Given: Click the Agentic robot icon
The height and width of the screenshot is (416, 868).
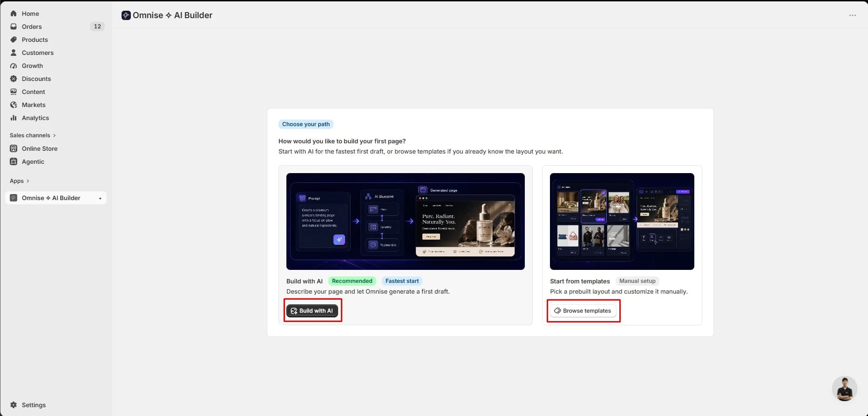Looking at the screenshot, I should click(x=14, y=161).
